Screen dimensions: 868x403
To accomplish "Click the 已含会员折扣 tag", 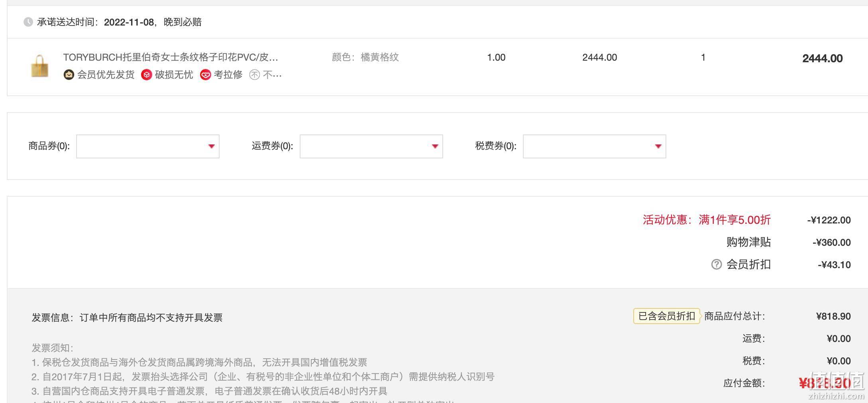I will tap(666, 316).
